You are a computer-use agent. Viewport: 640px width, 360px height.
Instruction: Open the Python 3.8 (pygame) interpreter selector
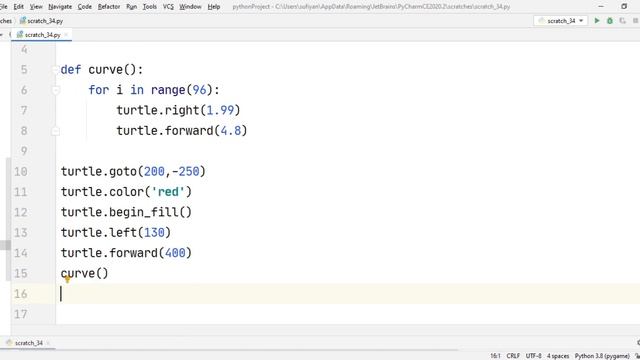point(602,356)
